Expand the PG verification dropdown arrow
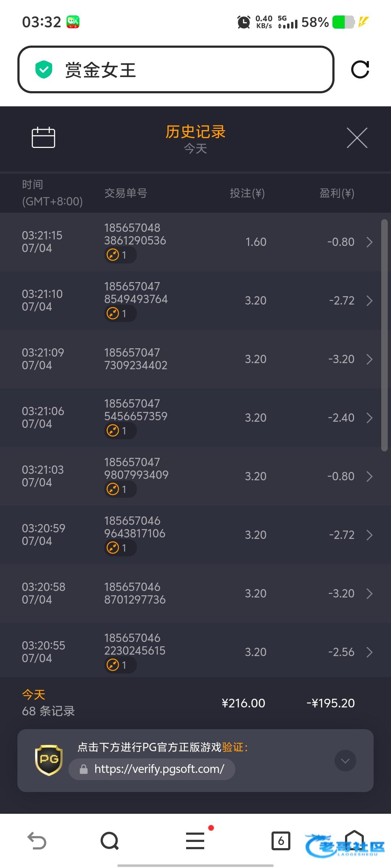This screenshot has width=391, height=868. [345, 761]
